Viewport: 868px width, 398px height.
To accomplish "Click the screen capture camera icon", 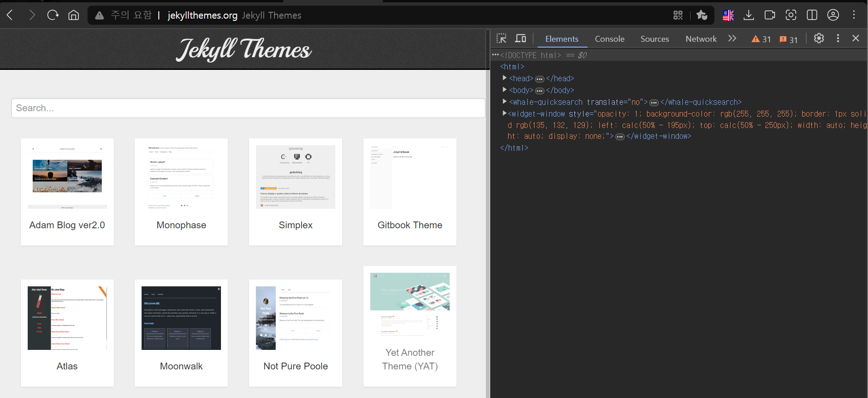I will click(x=770, y=15).
